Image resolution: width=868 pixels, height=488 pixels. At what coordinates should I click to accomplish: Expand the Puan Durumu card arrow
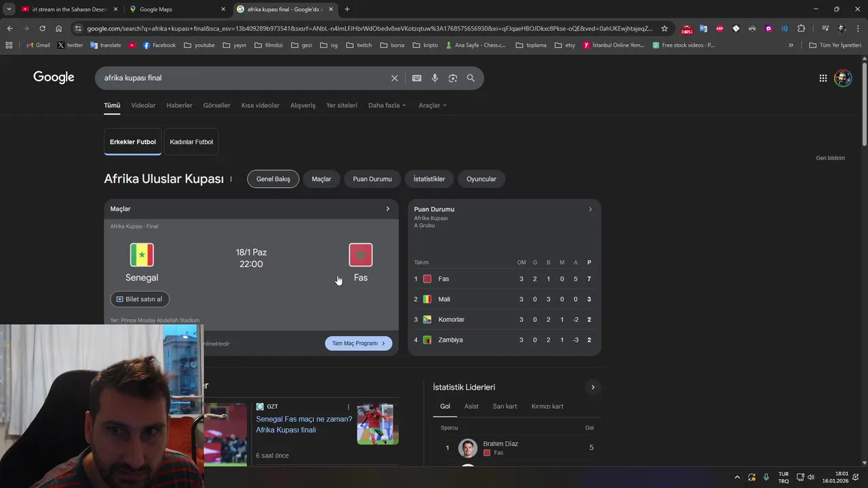[x=590, y=209]
